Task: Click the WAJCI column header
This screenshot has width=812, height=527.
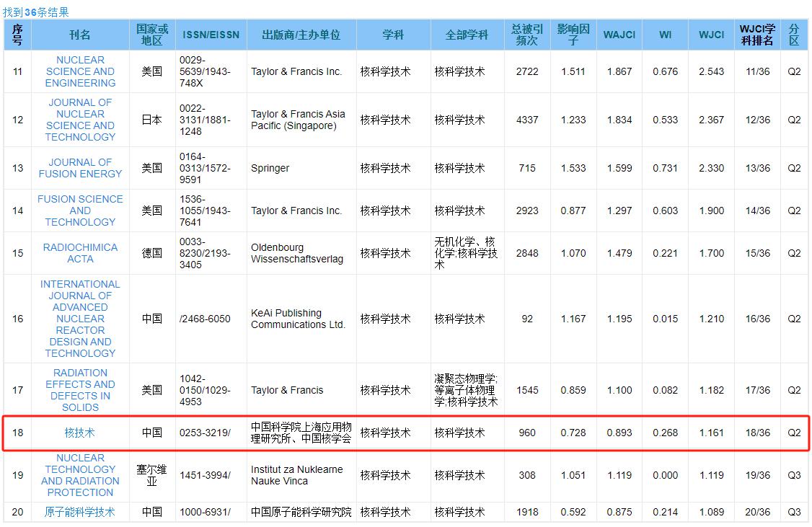Action: (x=619, y=35)
